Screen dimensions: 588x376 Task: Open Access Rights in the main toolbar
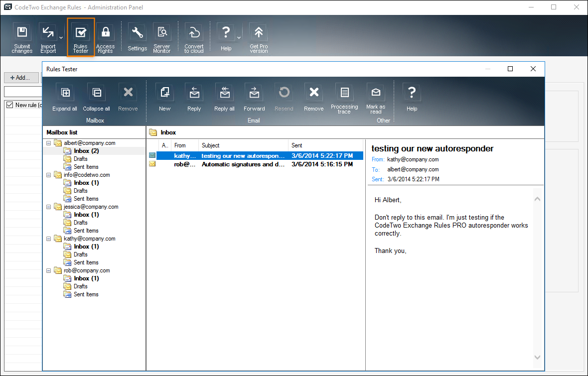[x=105, y=38]
